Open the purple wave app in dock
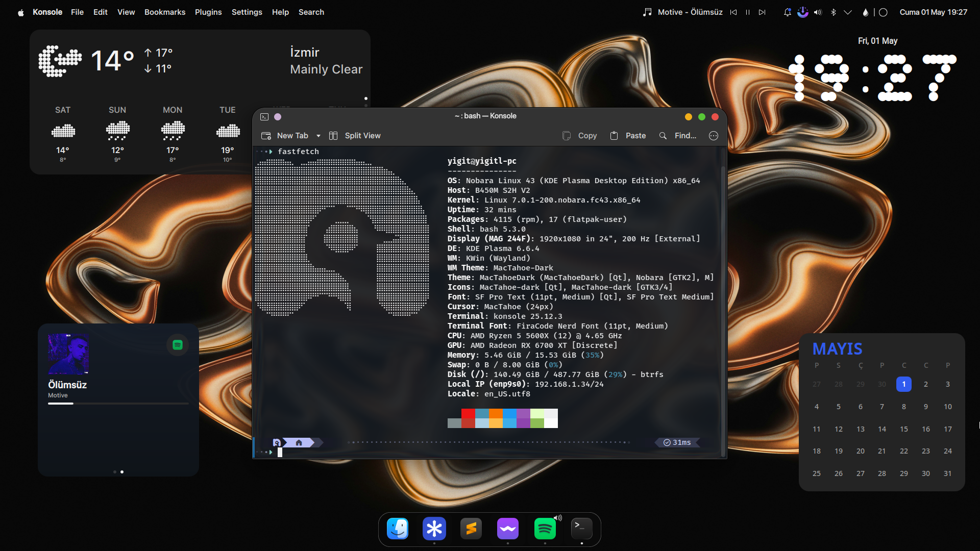The height and width of the screenshot is (551, 980). click(508, 529)
